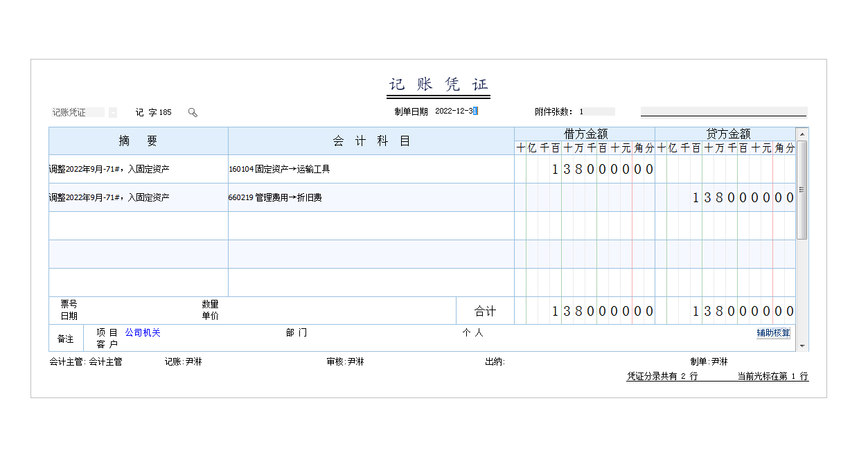Screen dimensions: 868x466
Task: Click the 附件张数 attachment count field
Action: (596, 111)
